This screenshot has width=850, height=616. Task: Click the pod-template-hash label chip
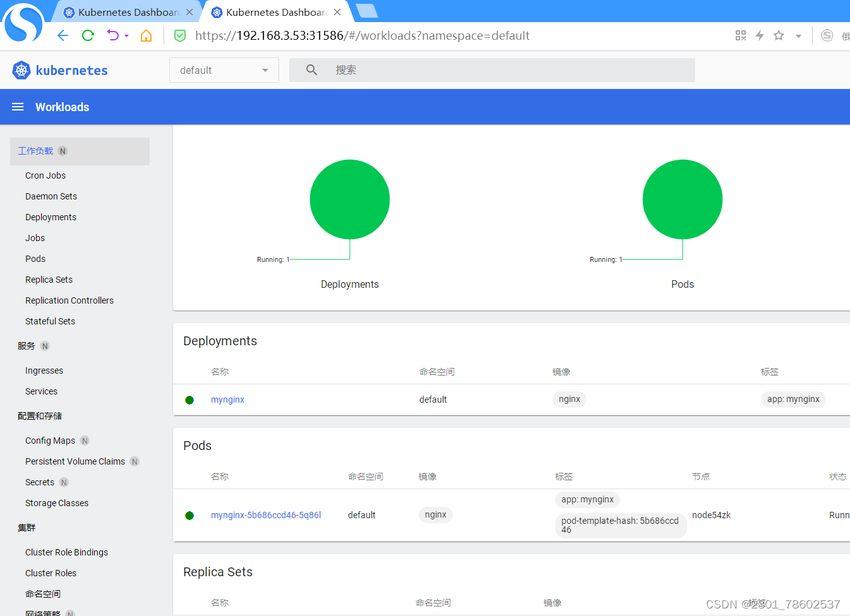(621, 525)
